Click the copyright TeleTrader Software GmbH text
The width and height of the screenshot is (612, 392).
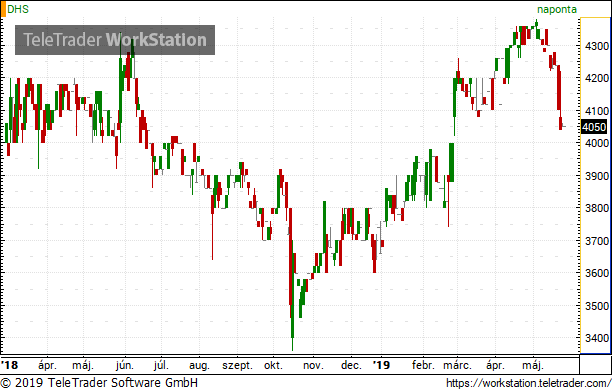point(99,383)
